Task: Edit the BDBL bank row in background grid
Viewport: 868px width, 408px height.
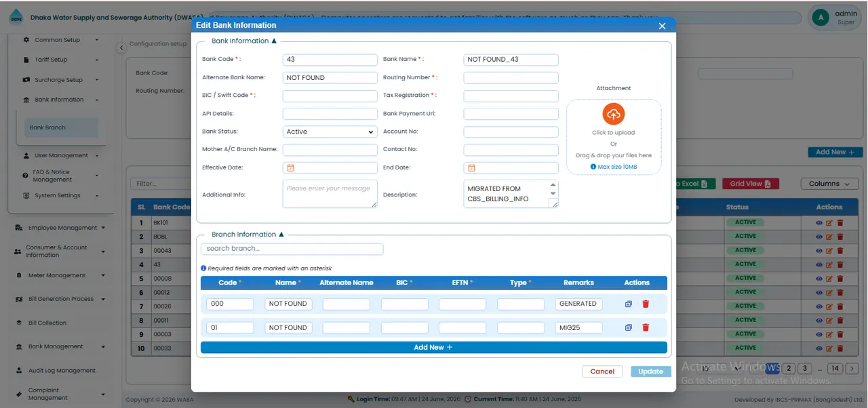Action: 829,237
